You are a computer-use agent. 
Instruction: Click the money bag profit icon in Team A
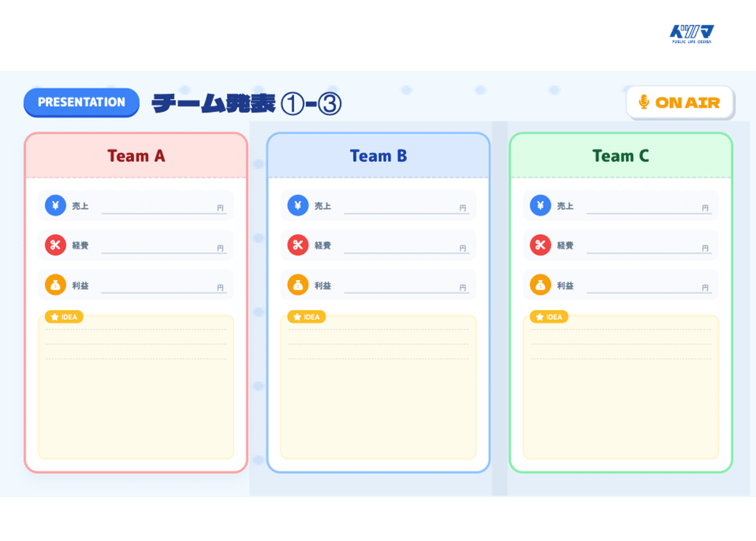[55, 285]
